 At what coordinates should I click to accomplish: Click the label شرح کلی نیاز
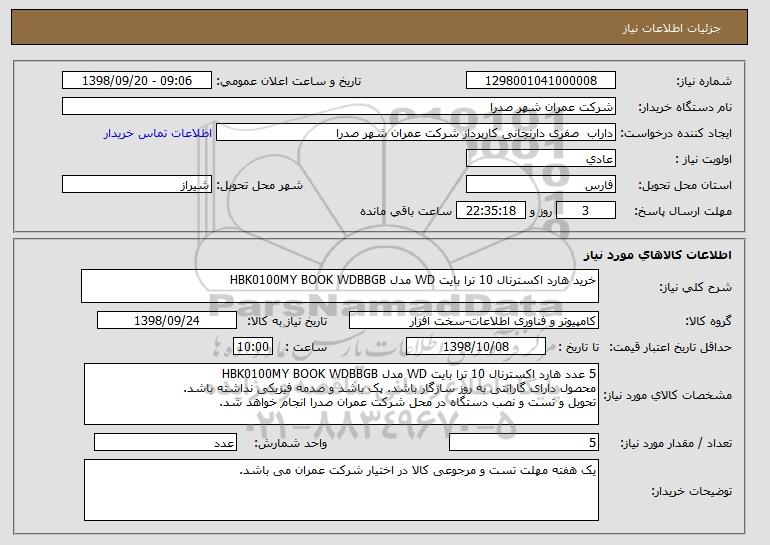tap(695, 287)
